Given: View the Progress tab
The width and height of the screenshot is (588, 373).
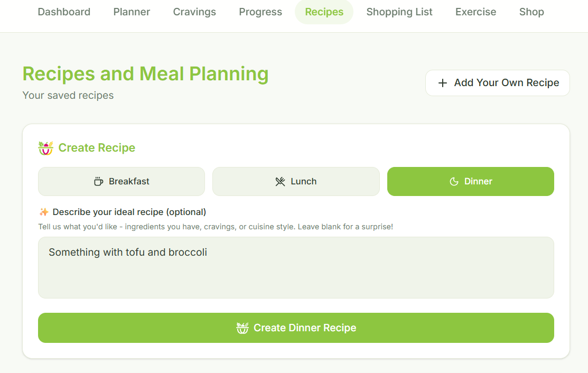Looking at the screenshot, I should pyautogui.click(x=260, y=12).
